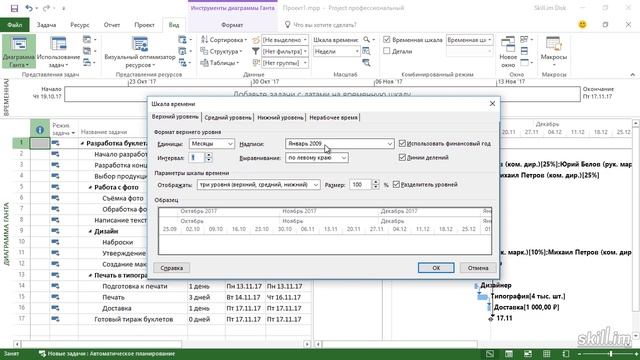The width and height of the screenshot is (640, 360).
Task: Click the Структура outline button
Action: tap(221, 51)
